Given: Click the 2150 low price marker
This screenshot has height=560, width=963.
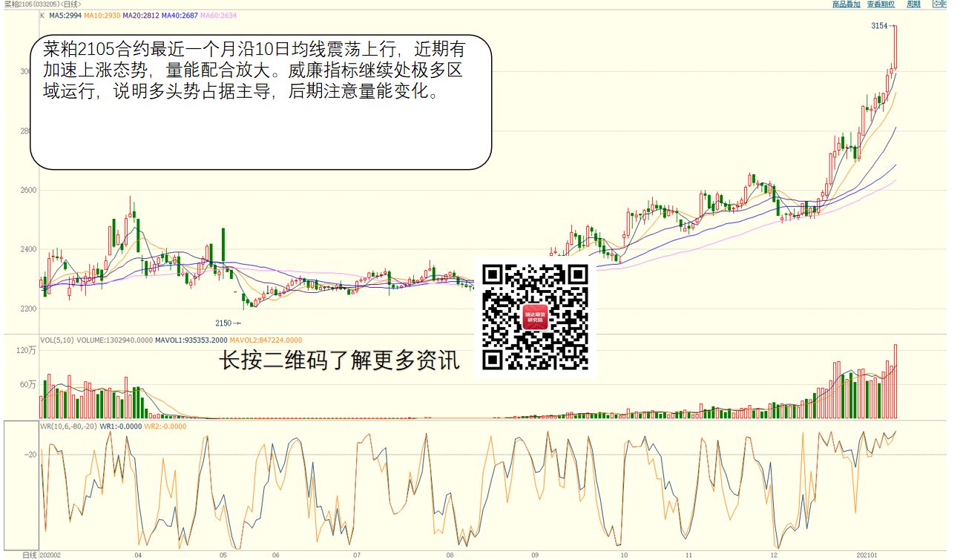Looking at the screenshot, I should (224, 323).
